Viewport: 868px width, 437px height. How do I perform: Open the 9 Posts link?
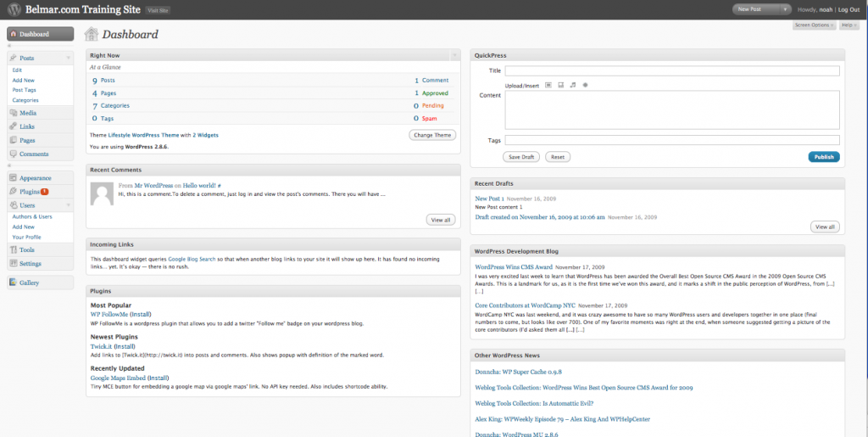click(x=103, y=81)
